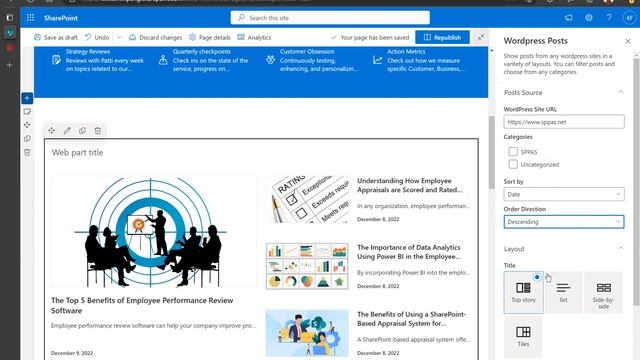Duplicate the web part
640x360 pixels.
tap(82, 131)
